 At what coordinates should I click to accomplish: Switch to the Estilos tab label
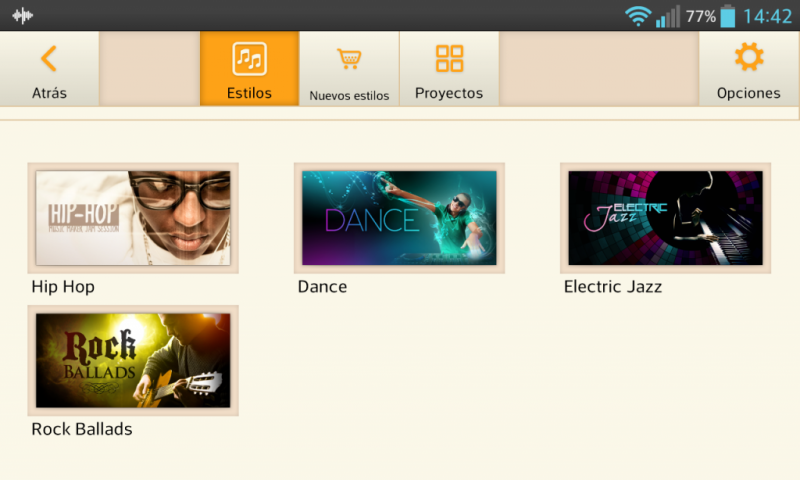pyautogui.click(x=249, y=93)
